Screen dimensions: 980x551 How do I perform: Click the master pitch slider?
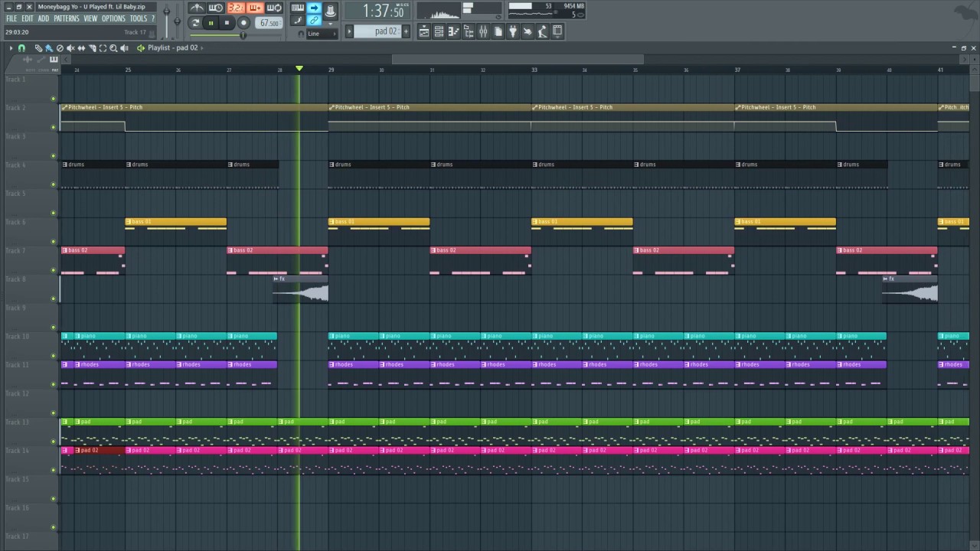178,21
